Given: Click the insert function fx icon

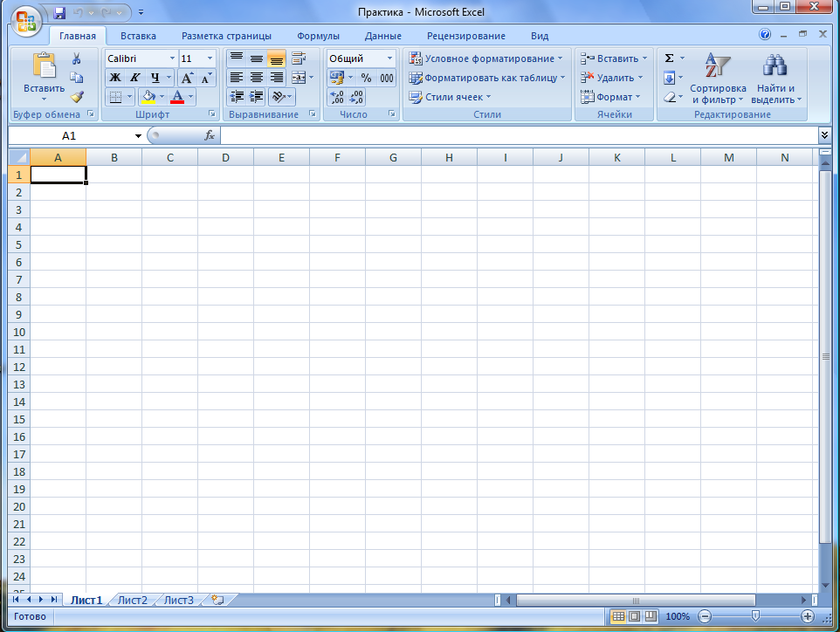Looking at the screenshot, I should pos(210,135).
